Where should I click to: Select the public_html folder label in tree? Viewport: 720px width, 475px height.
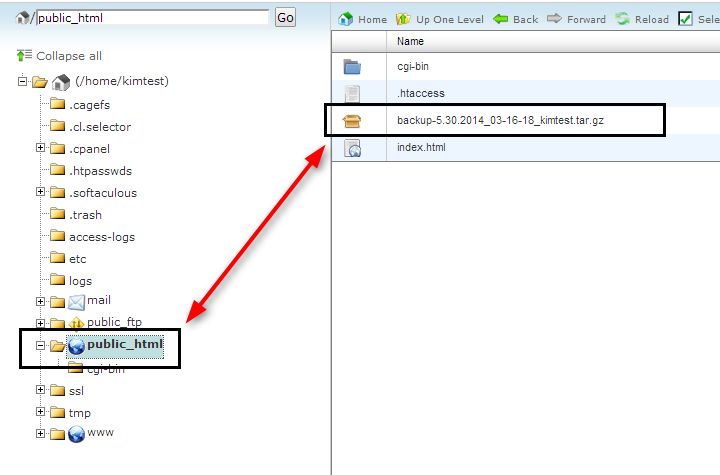click(x=125, y=345)
